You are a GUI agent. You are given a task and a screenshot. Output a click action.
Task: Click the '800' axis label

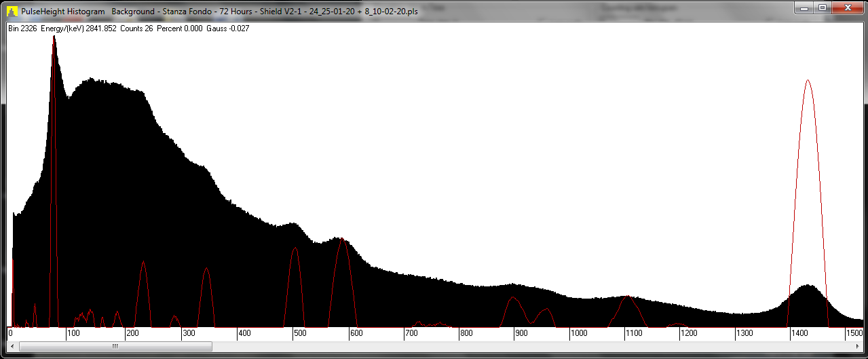tap(466, 333)
